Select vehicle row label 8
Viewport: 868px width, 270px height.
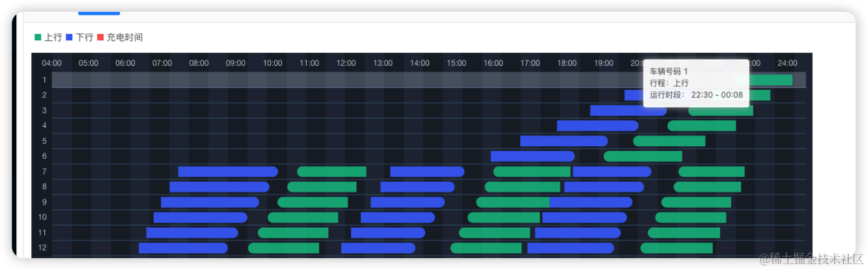coord(44,187)
